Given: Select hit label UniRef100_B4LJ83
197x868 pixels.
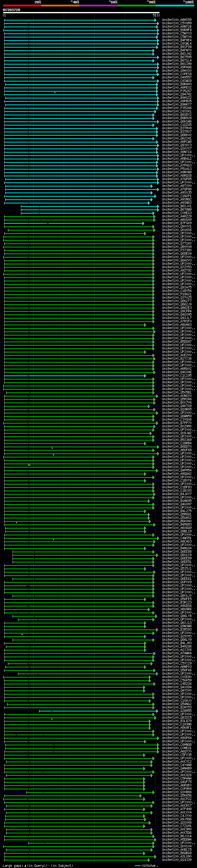Looking at the screenshot, I should click(177, 643).
